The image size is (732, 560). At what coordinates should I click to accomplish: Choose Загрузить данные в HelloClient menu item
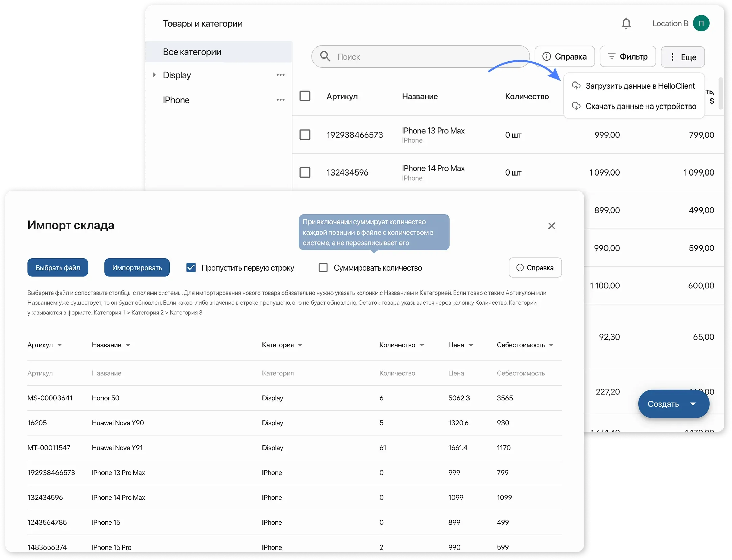[x=640, y=86]
